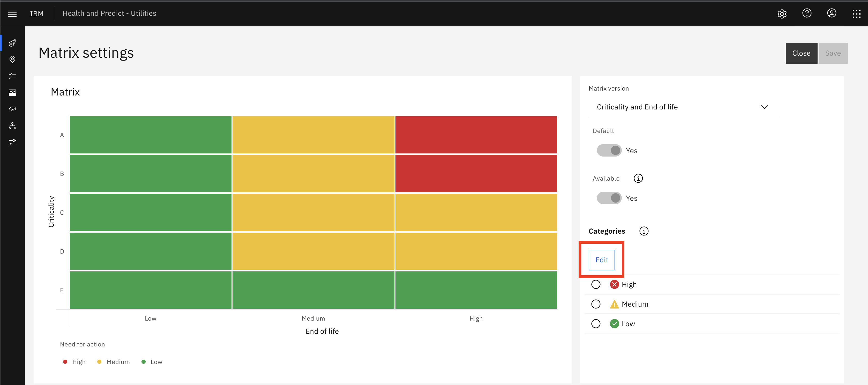Screen dimensions: 868x385
Task: Toggle the Available switch
Action: (609, 198)
